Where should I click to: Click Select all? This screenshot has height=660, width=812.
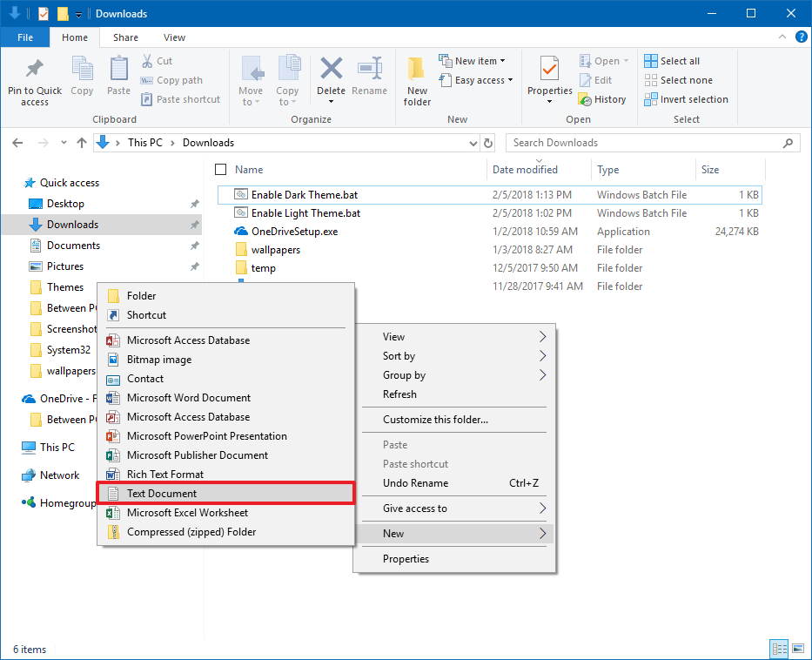tap(672, 61)
